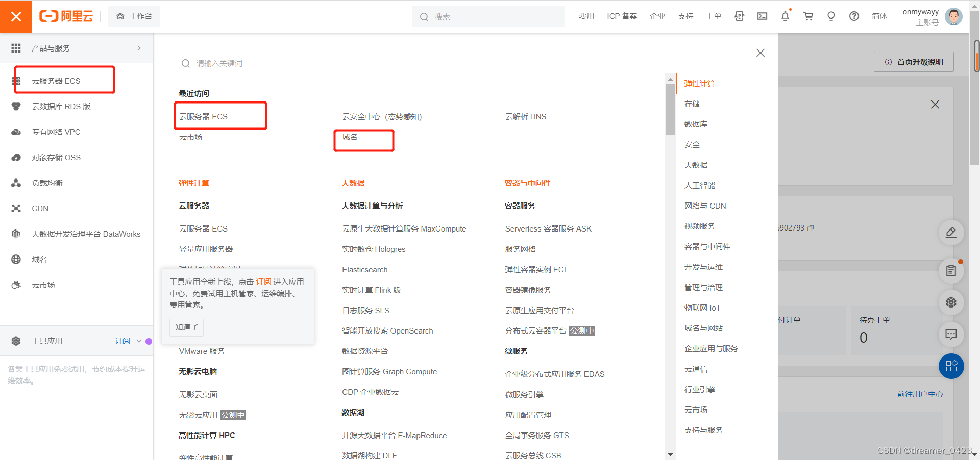980x460 pixels.
Task: Open the help question mark icon
Action: coord(854,16)
